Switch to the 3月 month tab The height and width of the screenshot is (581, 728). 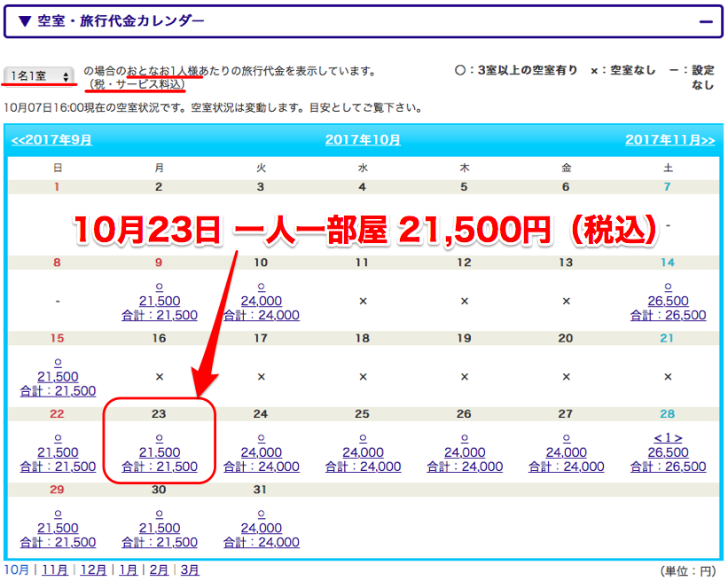pyautogui.click(x=190, y=569)
